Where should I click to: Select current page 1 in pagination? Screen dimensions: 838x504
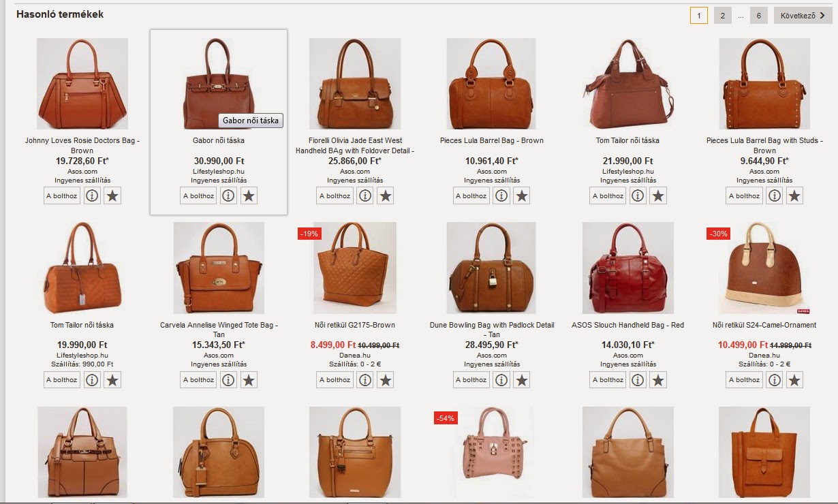pyautogui.click(x=699, y=16)
